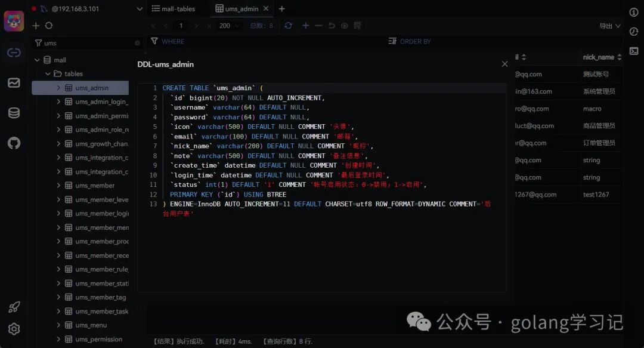Viewport: 644px width, 348px height.
Task: Click the email cell 'in@163.com'
Action: click(x=533, y=91)
